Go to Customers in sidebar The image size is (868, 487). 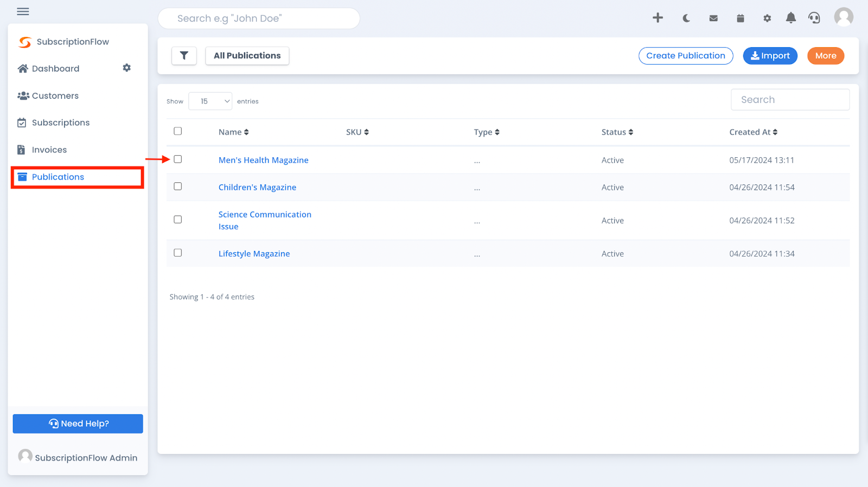[x=55, y=95]
